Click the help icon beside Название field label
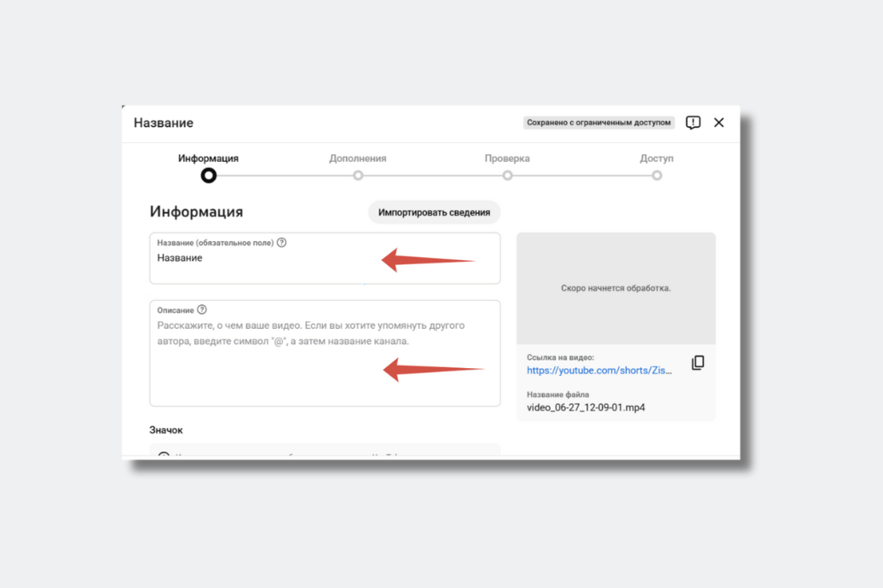883x588 pixels. [282, 243]
